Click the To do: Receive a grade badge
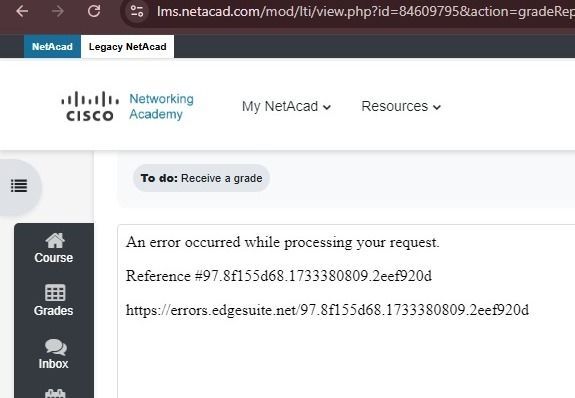The image size is (575, 398). click(201, 178)
